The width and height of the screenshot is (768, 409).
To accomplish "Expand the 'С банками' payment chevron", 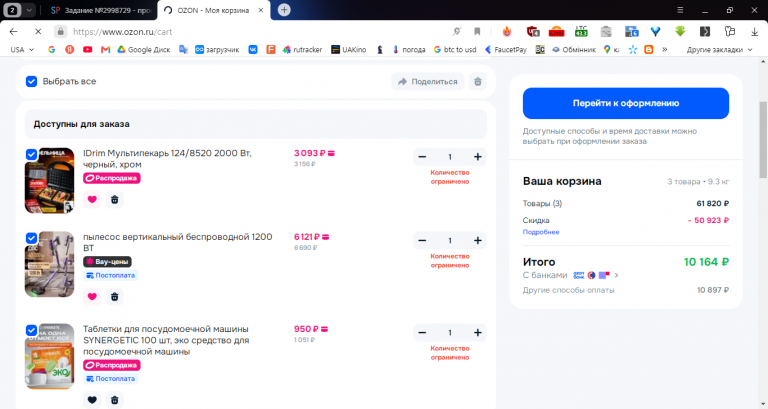I will tap(616, 275).
